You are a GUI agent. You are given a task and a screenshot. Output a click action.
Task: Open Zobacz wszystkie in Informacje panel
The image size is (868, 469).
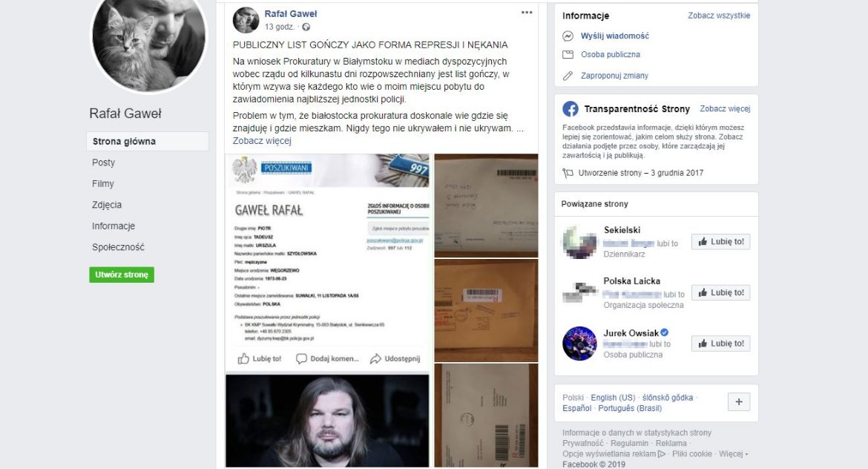[x=719, y=16]
